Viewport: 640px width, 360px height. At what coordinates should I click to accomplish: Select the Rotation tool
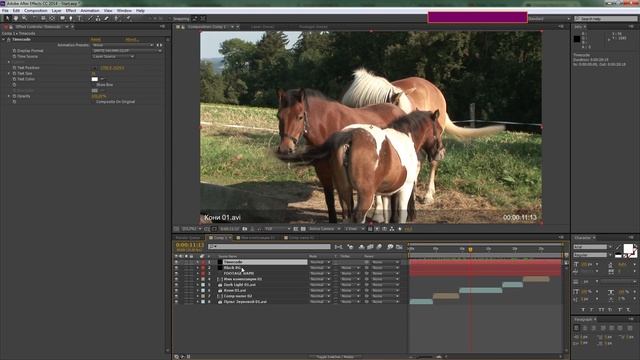pyautogui.click(x=34, y=18)
